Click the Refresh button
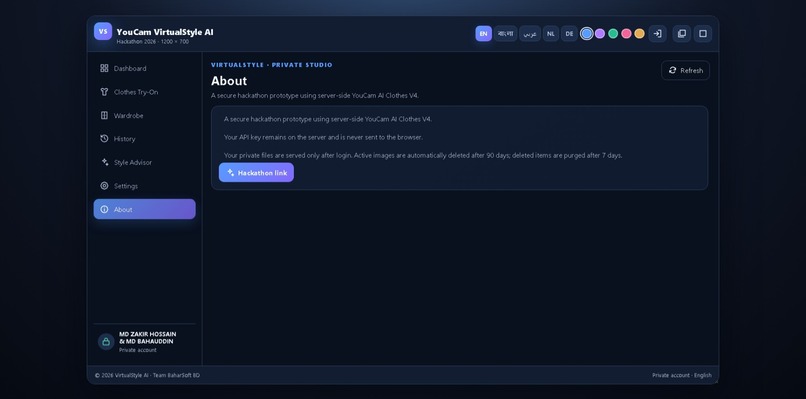This screenshot has width=806, height=399. click(685, 70)
